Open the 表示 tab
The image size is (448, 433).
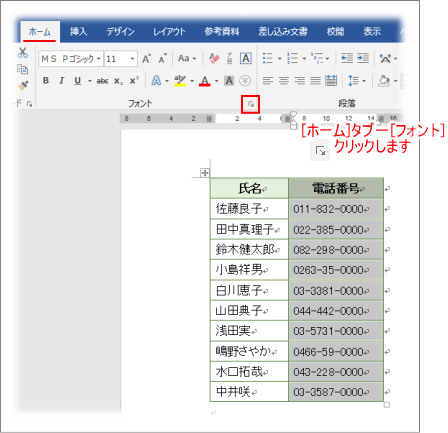point(372,32)
